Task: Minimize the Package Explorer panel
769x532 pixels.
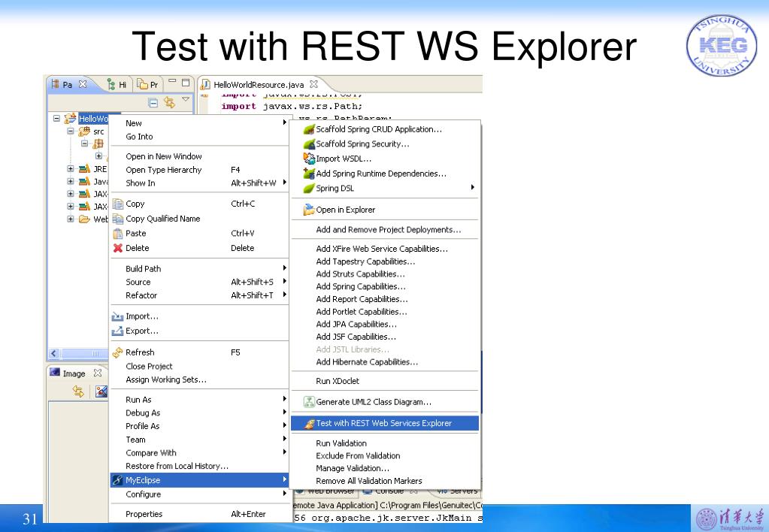Action: coord(172,81)
